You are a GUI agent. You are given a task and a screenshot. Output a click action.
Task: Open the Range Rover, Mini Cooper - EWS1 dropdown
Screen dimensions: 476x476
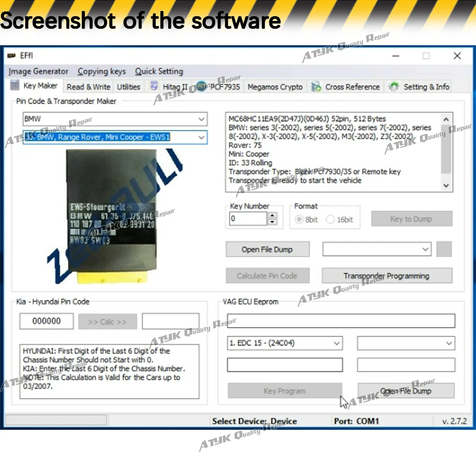pos(201,137)
